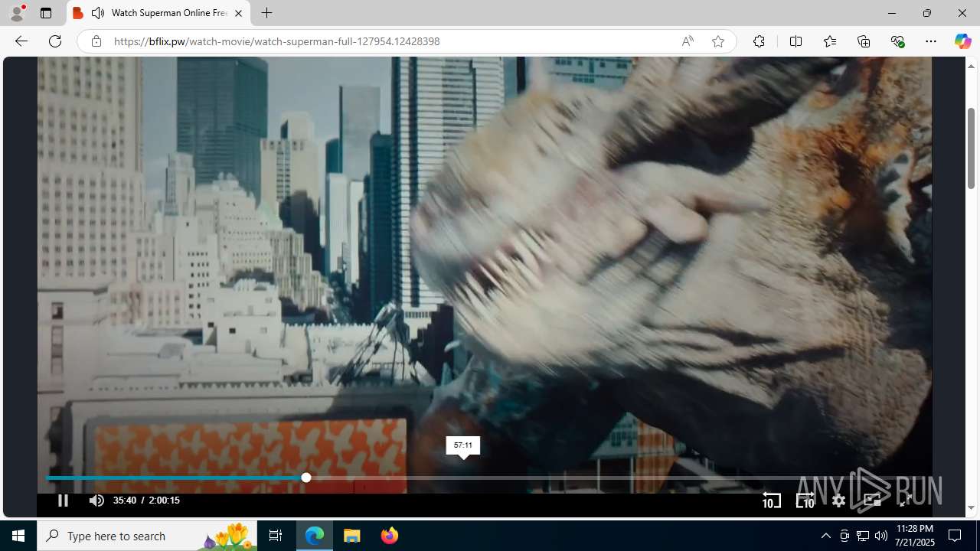Viewport: 980px width, 551px height.
Task: Open Task View on taskbar
Action: pos(276,536)
